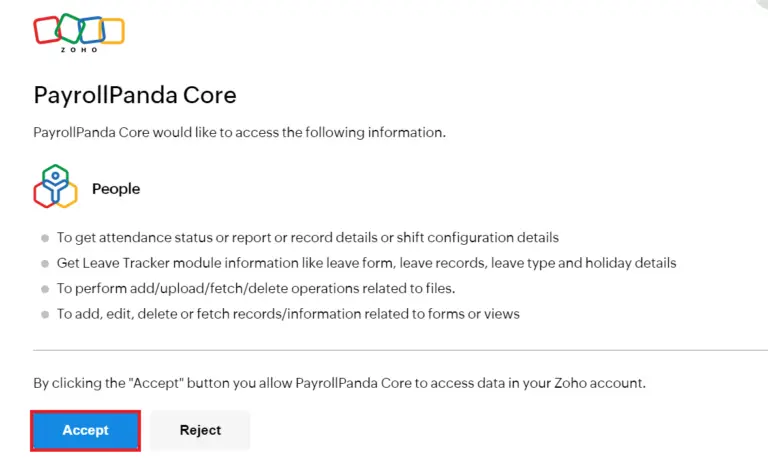Select the Zoho People hexagon icon

55,187
